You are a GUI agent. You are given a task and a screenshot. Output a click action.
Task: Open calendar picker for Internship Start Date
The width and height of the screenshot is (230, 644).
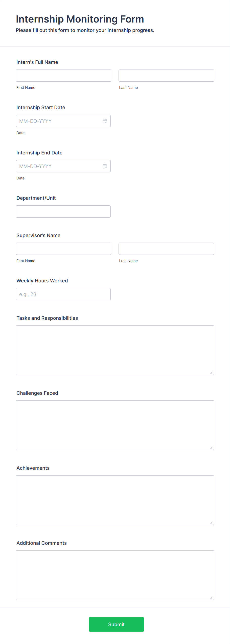point(105,121)
